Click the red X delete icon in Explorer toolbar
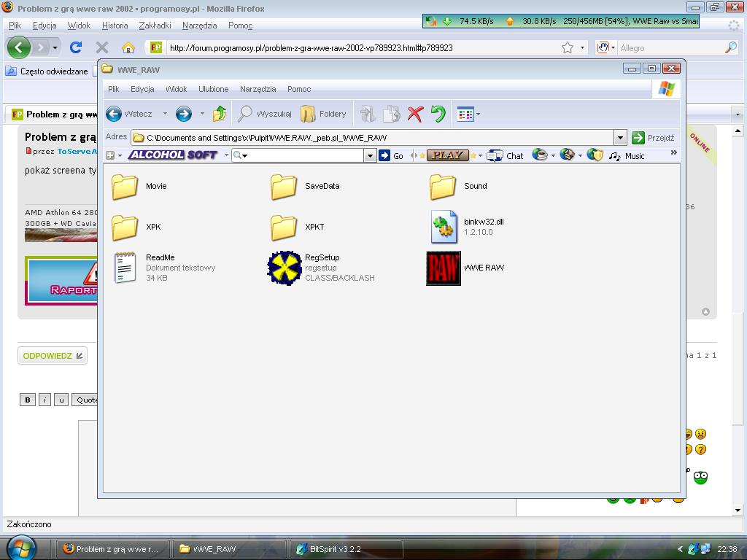Image resolution: width=747 pixels, height=560 pixels. [x=415, y=114]
